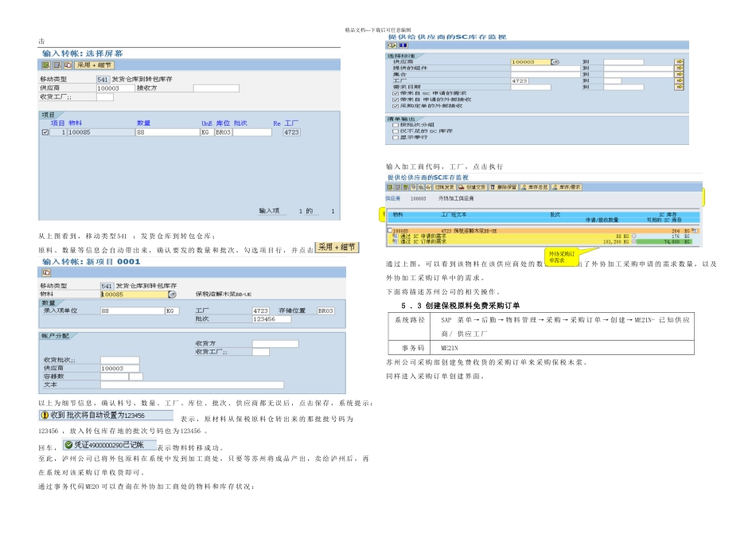The height and width of the screenshot is (535, 756).
Task: Click 库存/需求 toolbar button
Action: point(567,187)
